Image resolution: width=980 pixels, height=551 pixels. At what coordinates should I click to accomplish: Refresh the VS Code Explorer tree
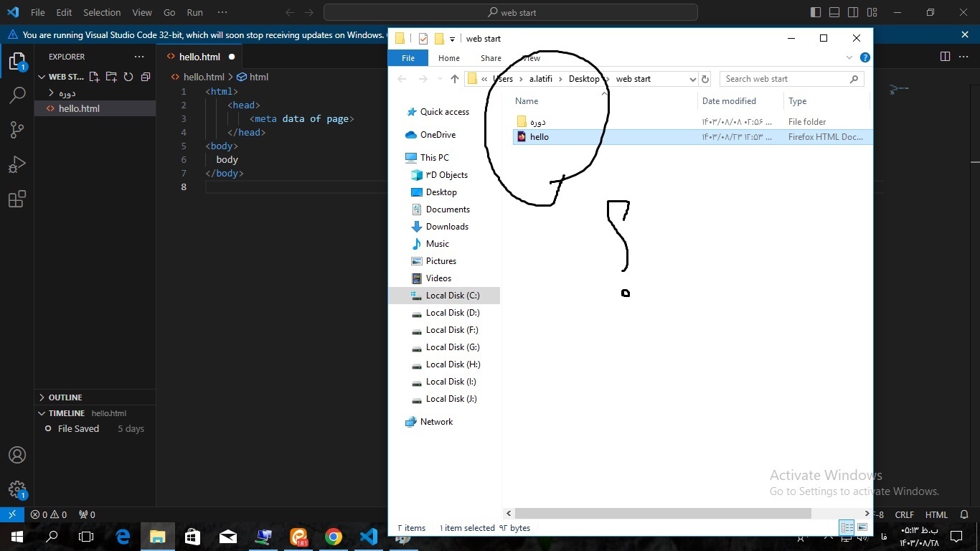(128, 77)
